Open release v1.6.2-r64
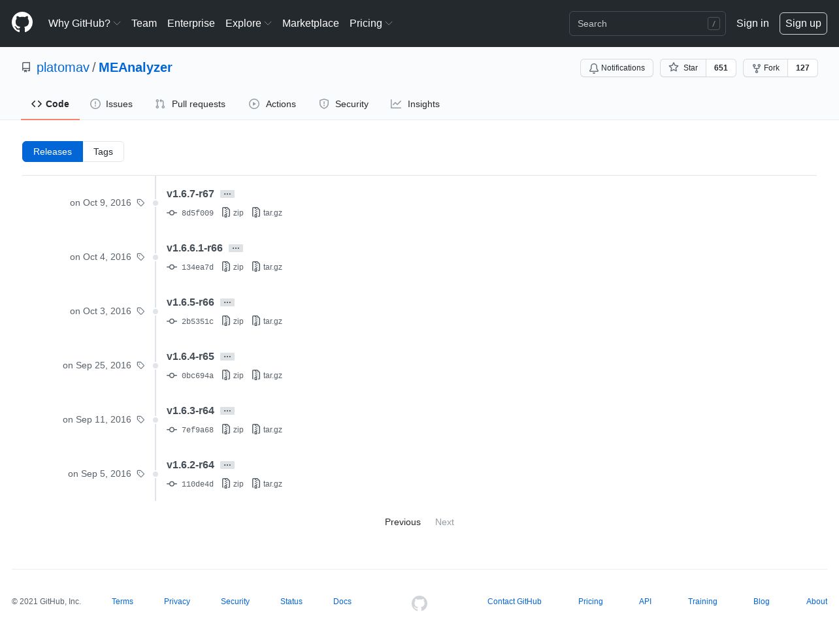Image resolution: width=839 pixels, height=644 pixels. point(190,465)
